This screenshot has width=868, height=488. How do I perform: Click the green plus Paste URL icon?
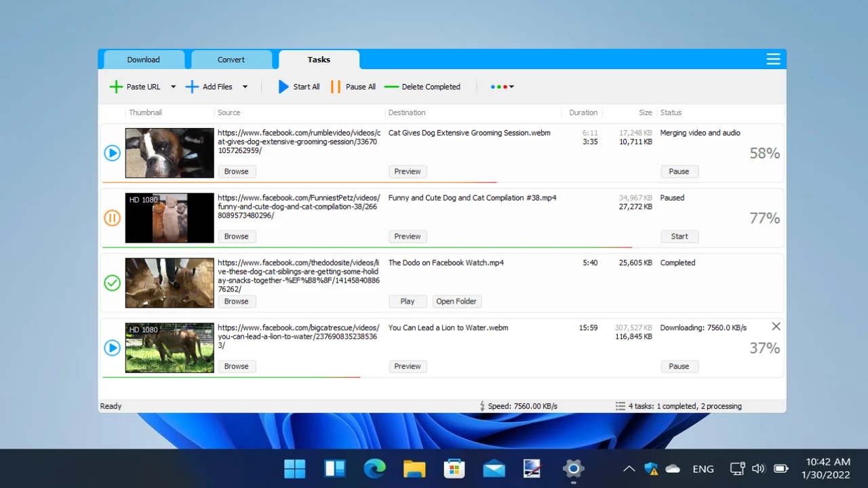point(116,87)
